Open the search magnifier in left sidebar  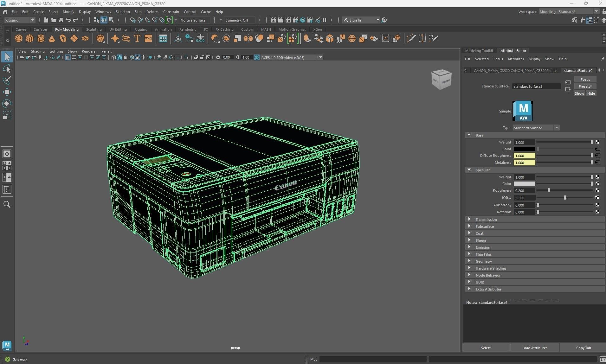(x=7, y=204)
